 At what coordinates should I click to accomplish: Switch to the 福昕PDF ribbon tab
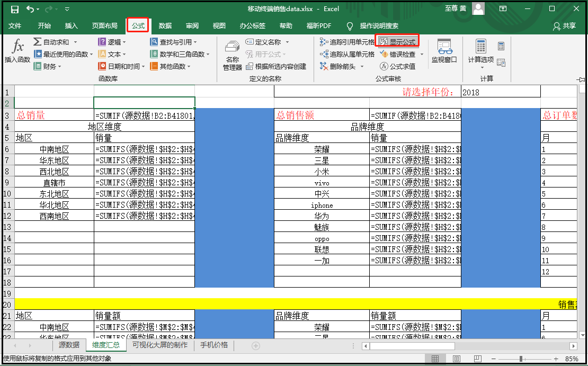tap(319, 26)
